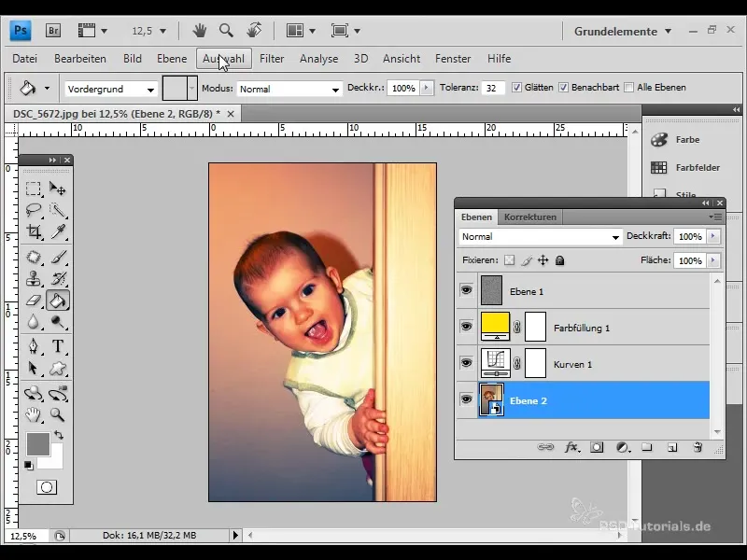Click the foreground color swatch
Viewport: 747px width, 560px height.
click(37, 442)
